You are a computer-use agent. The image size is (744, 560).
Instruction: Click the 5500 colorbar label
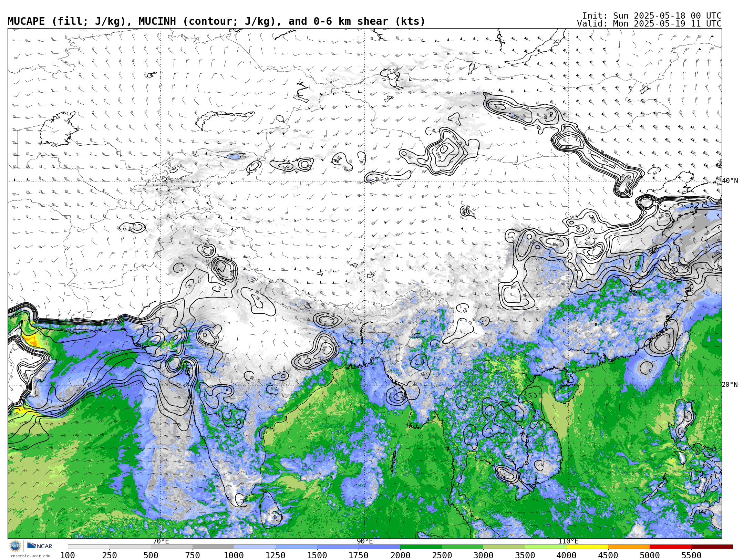click(691, 556)
